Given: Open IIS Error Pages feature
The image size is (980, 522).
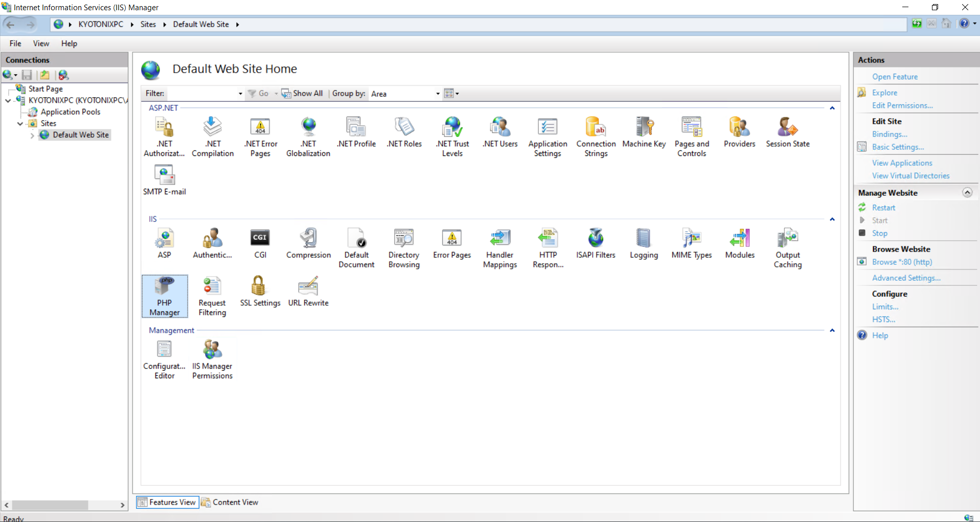Looking at the screenshot, I should pos(452,243).
